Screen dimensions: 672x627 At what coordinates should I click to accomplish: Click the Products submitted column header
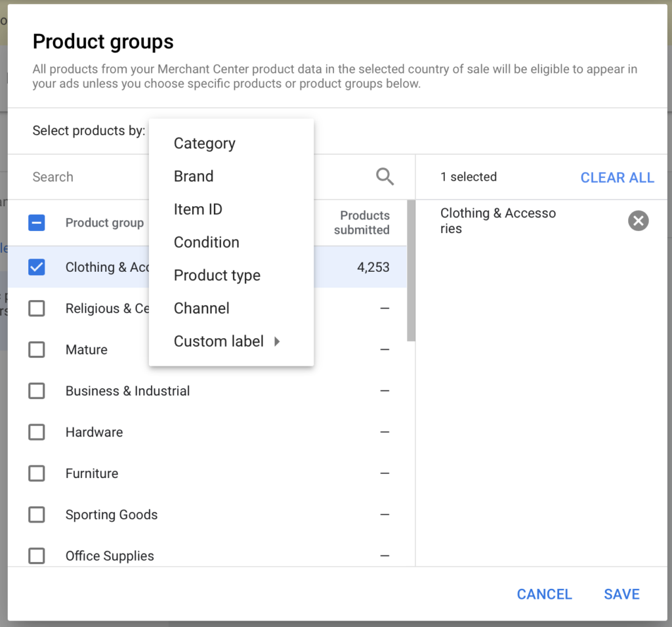pos(362,223)
